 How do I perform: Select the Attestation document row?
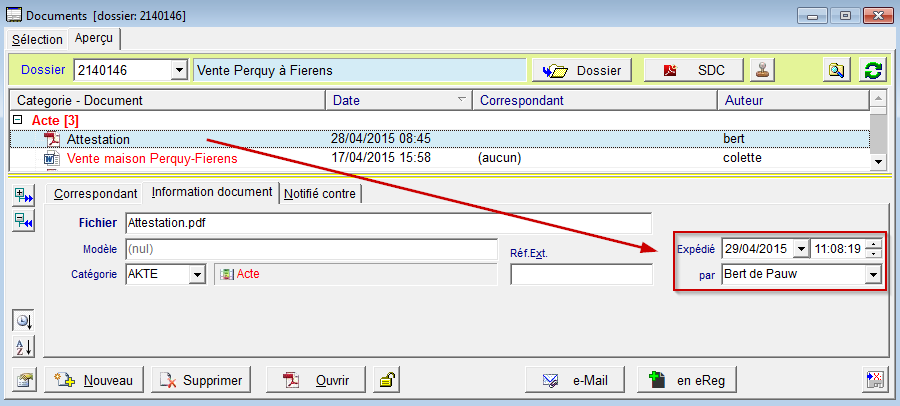coord(440,139)
